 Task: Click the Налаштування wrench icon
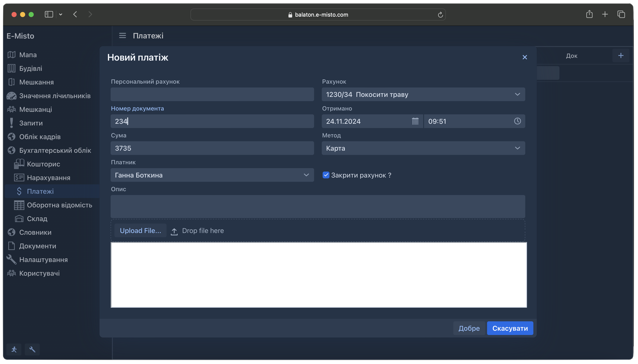click(x=12, y=259)
